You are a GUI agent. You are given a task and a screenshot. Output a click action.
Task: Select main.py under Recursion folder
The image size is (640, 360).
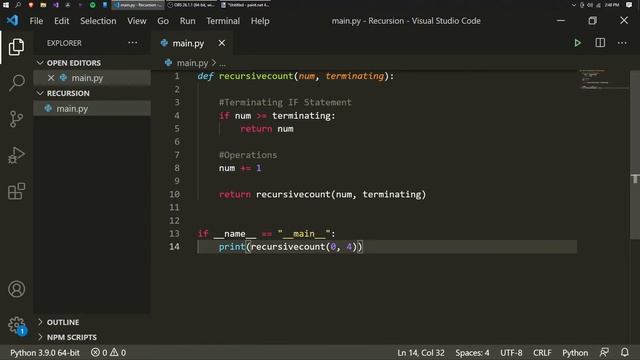pos(92,108)
